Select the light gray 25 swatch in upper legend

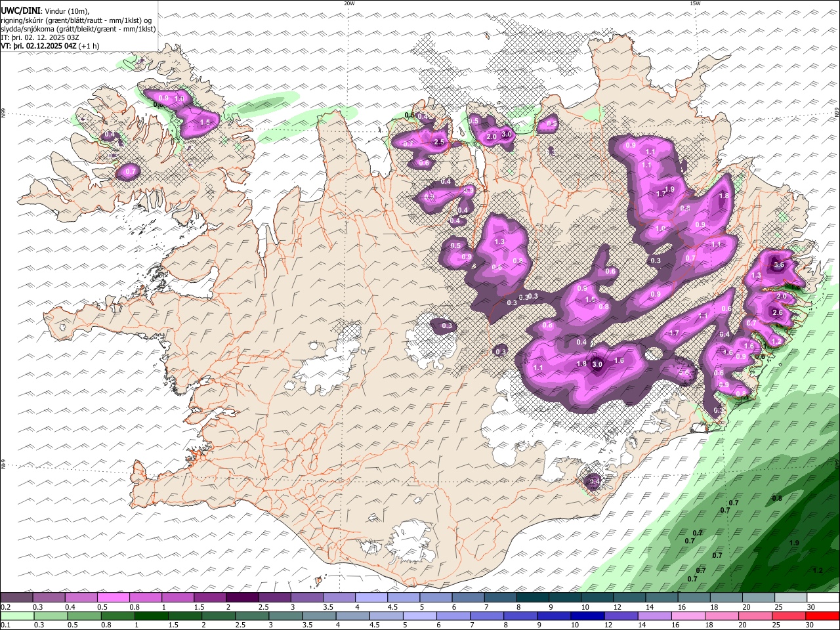point(789,598)
